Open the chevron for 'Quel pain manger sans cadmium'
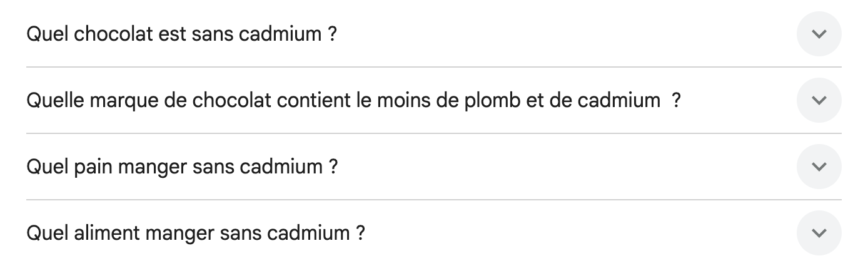The width and height of the screenshot is (868, 278). pos(819,167)
